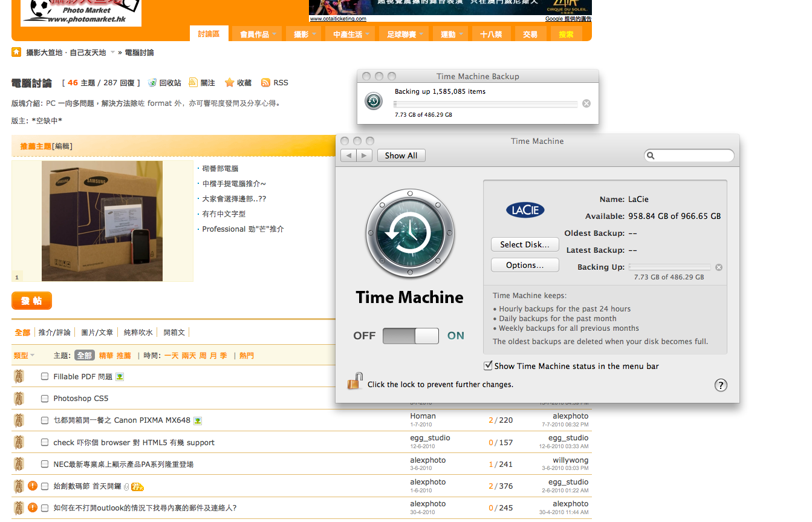Tick checkbox for Fillable PDF 問題 thread

click(45, 376)
